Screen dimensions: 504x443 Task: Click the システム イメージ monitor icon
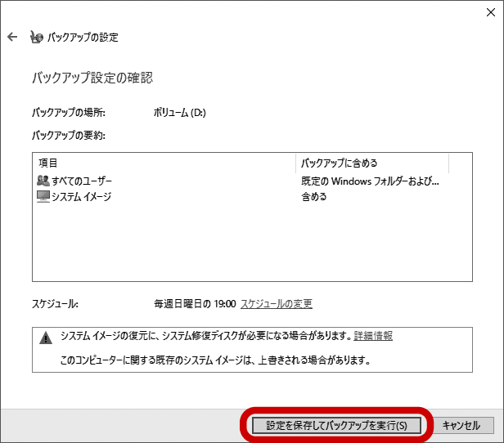click(43, 196)
